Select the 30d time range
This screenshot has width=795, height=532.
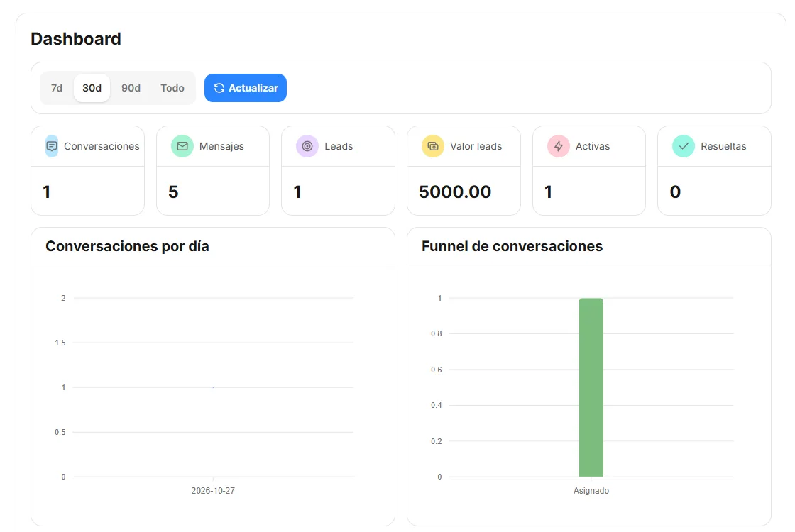click(92, 88)
